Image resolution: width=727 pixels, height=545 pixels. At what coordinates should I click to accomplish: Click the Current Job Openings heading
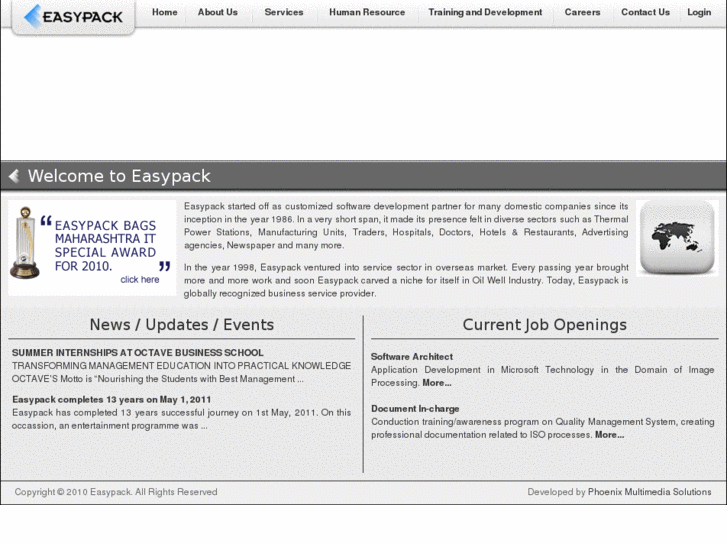coord(544,325)
